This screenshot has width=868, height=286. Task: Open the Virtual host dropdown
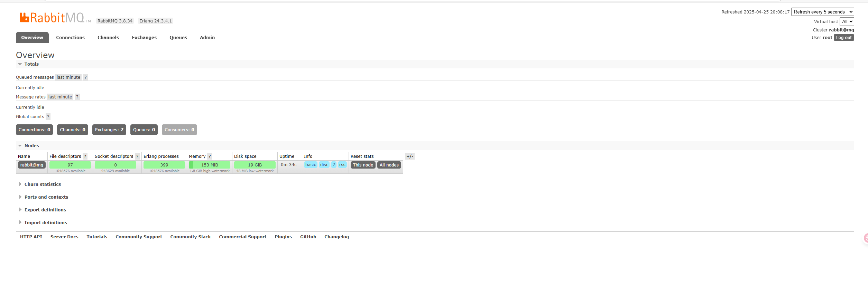[x=847, y=22]
